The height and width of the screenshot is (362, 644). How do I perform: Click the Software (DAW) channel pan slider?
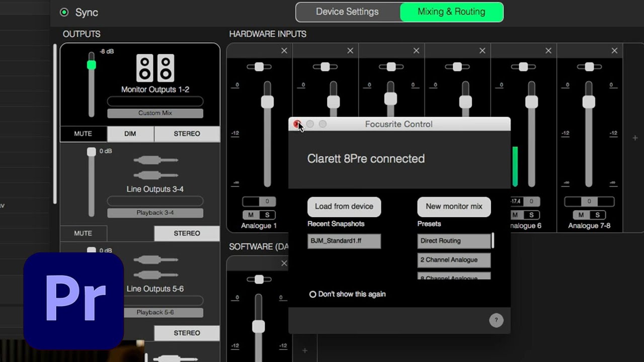pos(259,280)
